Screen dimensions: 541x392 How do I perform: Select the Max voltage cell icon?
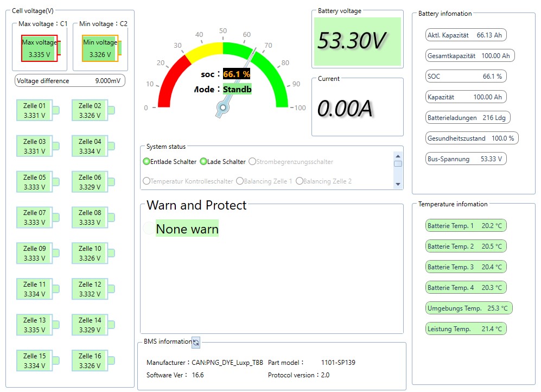click(x=40, y=48)
